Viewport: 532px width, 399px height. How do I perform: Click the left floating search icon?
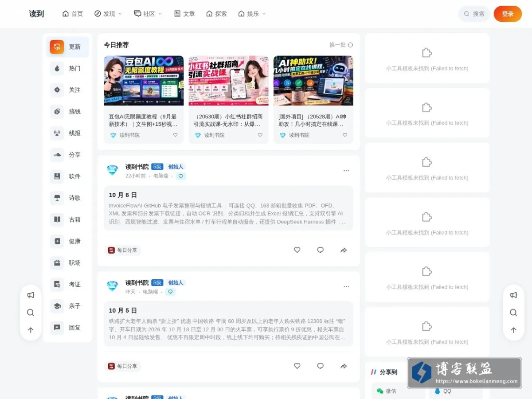pos(31,313)
